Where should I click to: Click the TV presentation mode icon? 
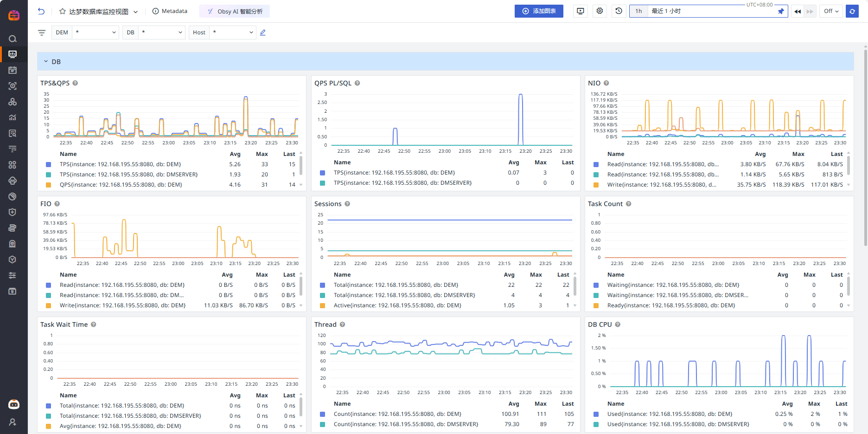580,11
